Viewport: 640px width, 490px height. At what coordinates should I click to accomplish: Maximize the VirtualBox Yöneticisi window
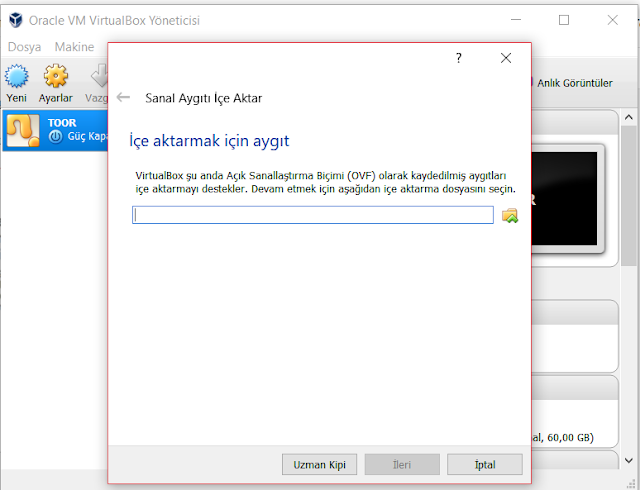click(x=564, y=20)
